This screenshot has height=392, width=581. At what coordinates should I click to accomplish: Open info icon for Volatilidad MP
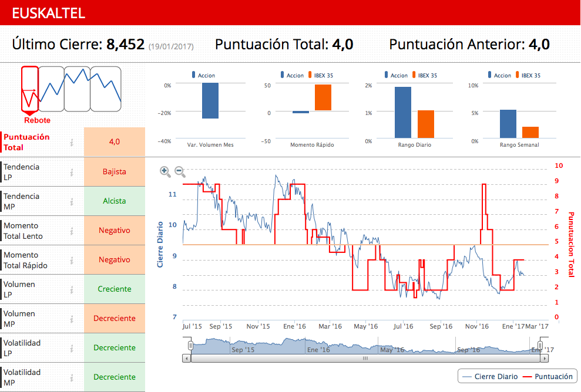click(x=72, y=378)
